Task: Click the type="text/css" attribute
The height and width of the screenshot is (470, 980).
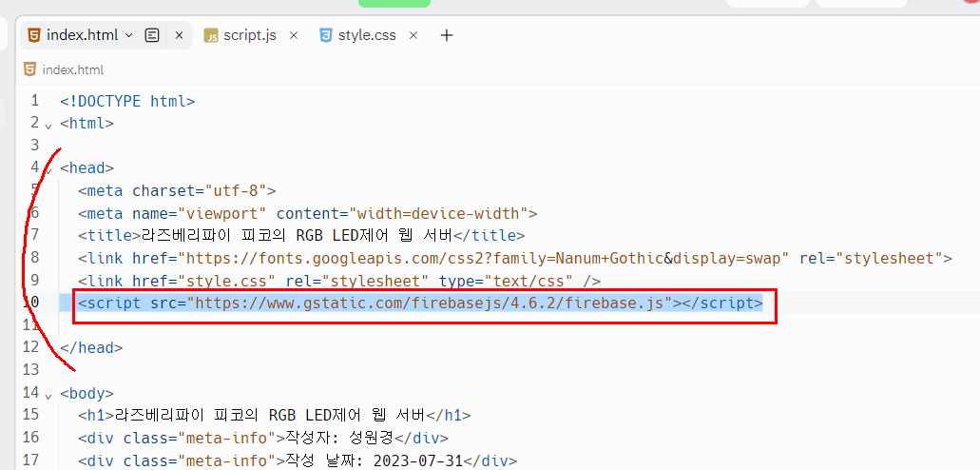Action: tap(505, 281)
